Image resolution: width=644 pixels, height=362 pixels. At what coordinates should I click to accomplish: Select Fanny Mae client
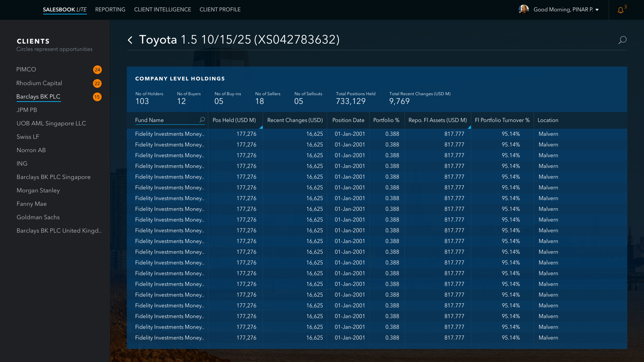point(32,204)
